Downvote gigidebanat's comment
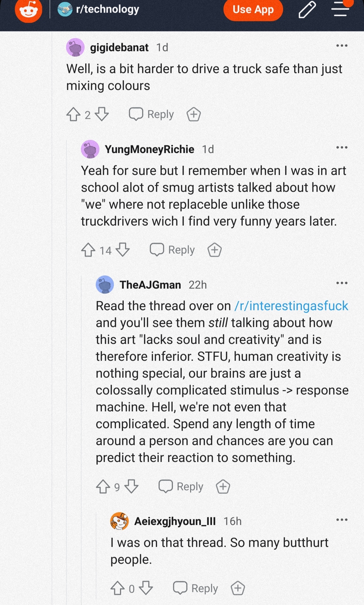Viewport: 364px width, 605px height. pos(102,114)
